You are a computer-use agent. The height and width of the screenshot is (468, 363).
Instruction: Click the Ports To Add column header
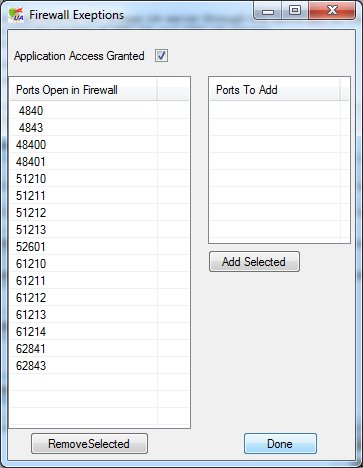(x=275, y=90)
